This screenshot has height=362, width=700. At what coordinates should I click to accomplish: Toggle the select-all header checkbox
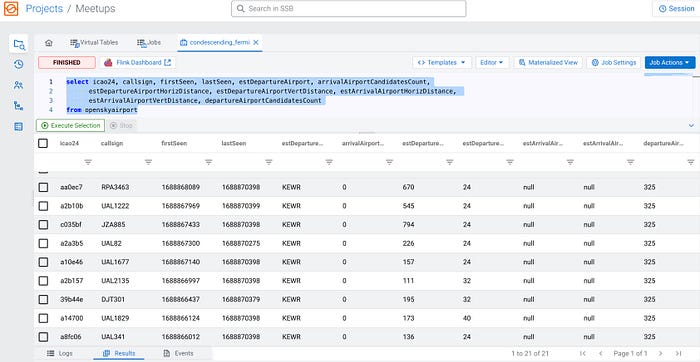point(43,143)
